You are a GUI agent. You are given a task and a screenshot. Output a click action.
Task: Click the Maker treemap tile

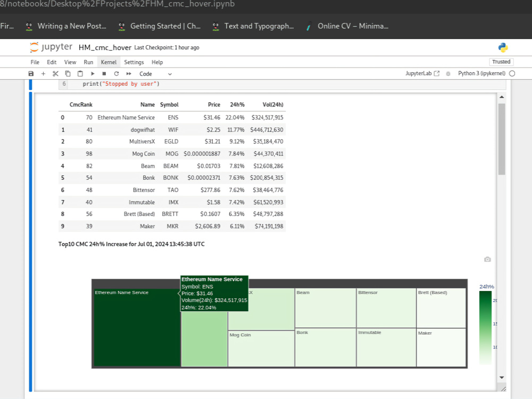(441, 347)
